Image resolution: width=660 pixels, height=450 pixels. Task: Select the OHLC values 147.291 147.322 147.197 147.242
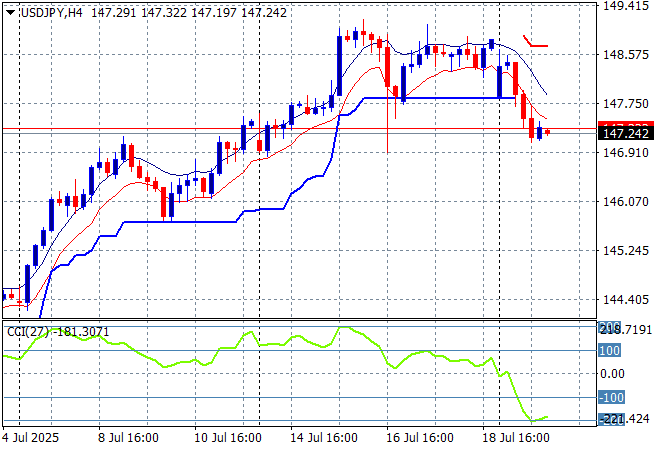click(189, 13)
